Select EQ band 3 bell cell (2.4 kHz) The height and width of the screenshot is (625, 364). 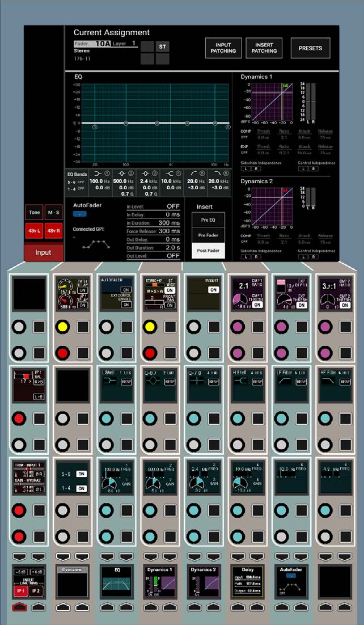149,183
